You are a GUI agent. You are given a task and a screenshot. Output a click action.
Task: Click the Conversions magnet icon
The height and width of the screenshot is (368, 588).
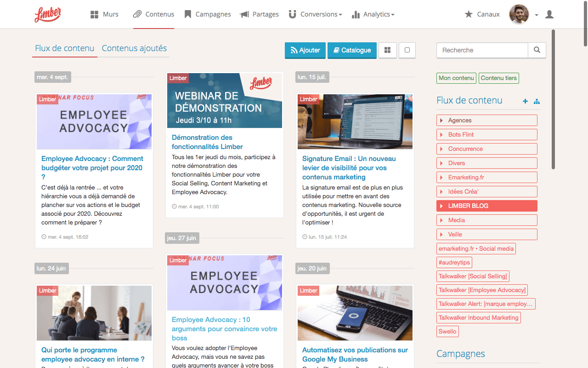[x=292, y=14]
